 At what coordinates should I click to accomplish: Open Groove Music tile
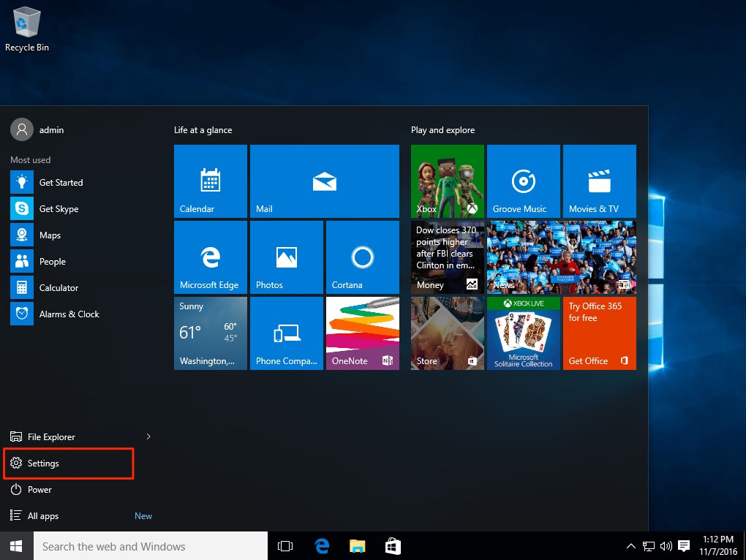(x=523, y=181)
